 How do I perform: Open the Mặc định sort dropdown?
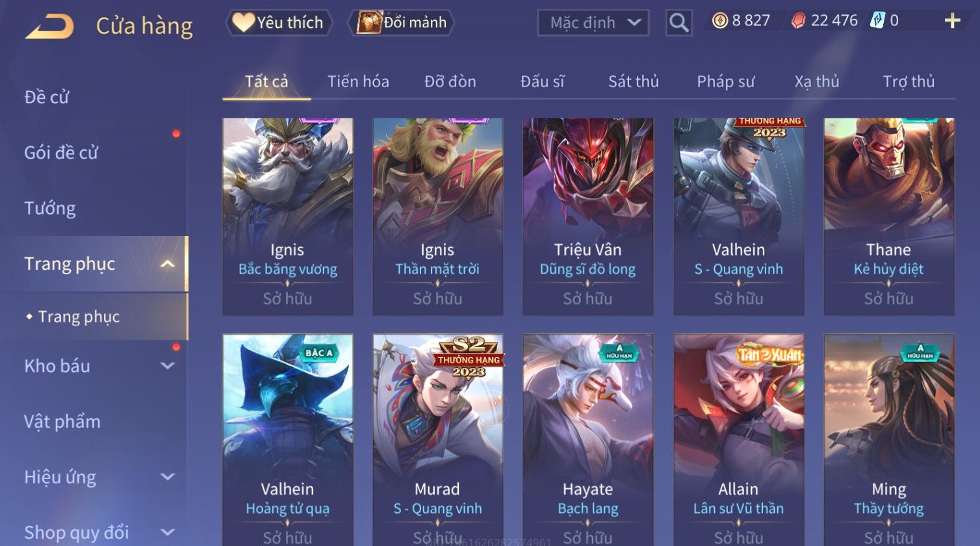pos(593,23)
